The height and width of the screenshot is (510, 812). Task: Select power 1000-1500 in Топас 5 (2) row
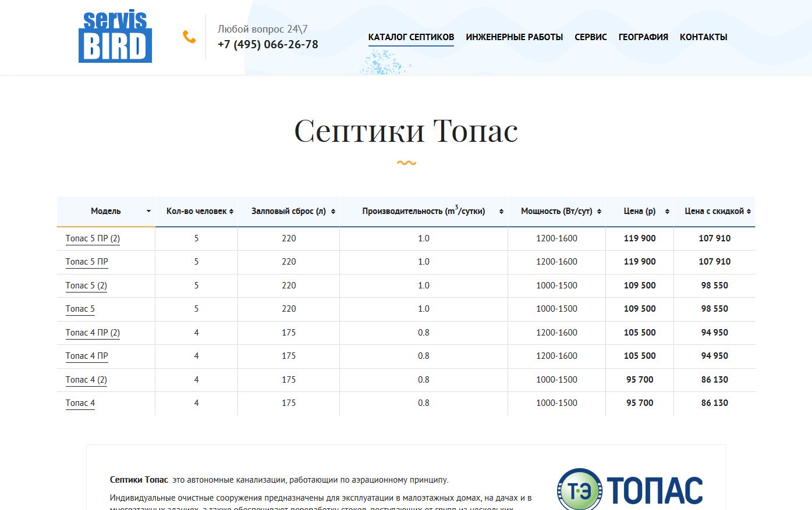556,286
